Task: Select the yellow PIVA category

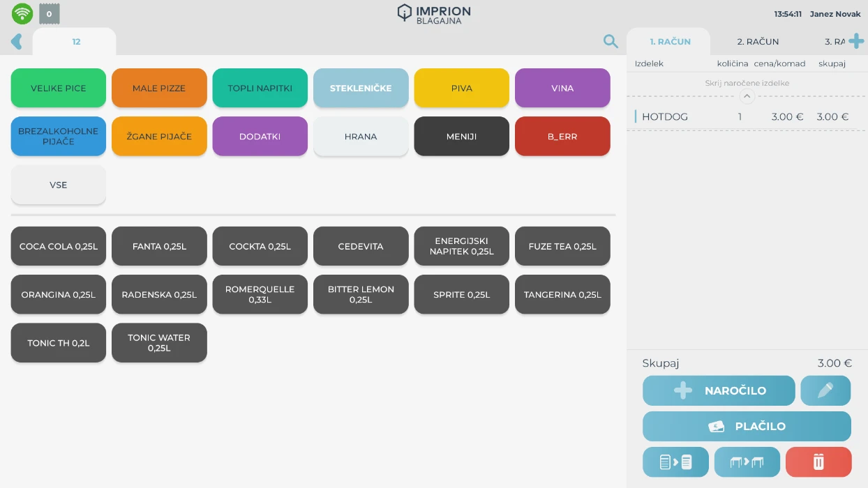Action: (x=461, y=89)
